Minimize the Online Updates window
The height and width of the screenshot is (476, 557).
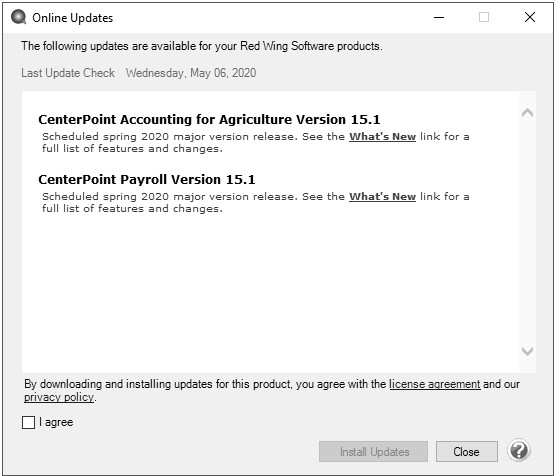pyautogui.click(x=439, y=17)
